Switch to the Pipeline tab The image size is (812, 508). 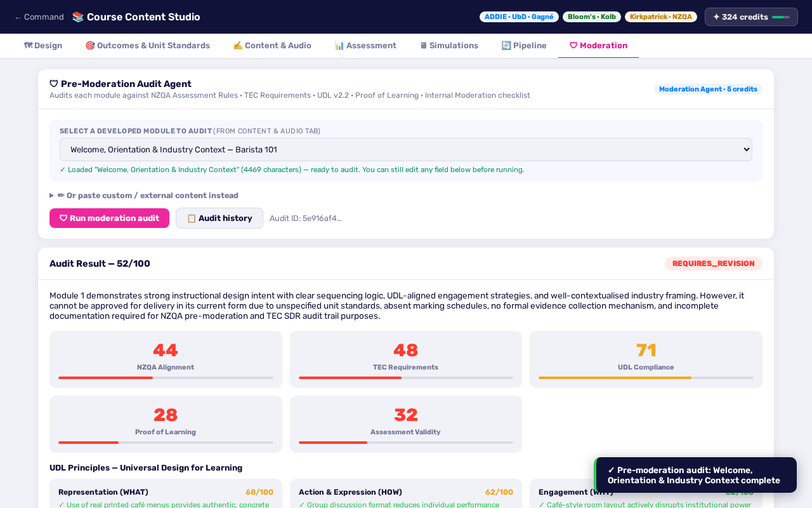tap(524, 46)
